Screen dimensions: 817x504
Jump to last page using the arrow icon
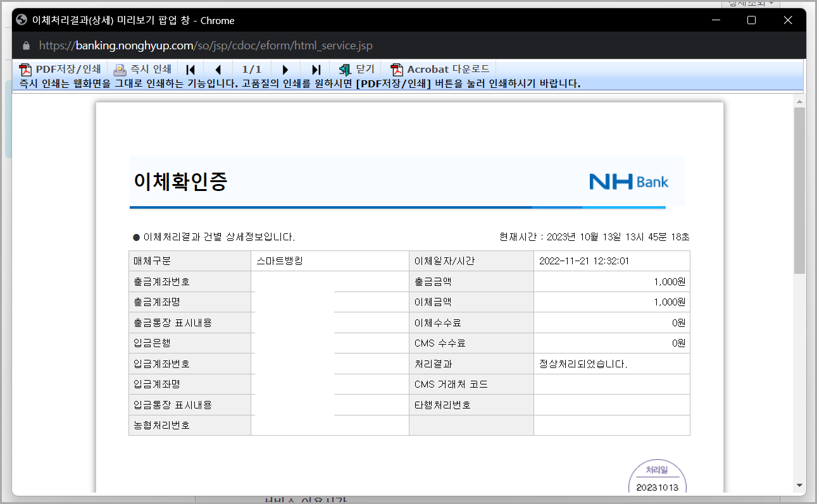click(315, 70)
